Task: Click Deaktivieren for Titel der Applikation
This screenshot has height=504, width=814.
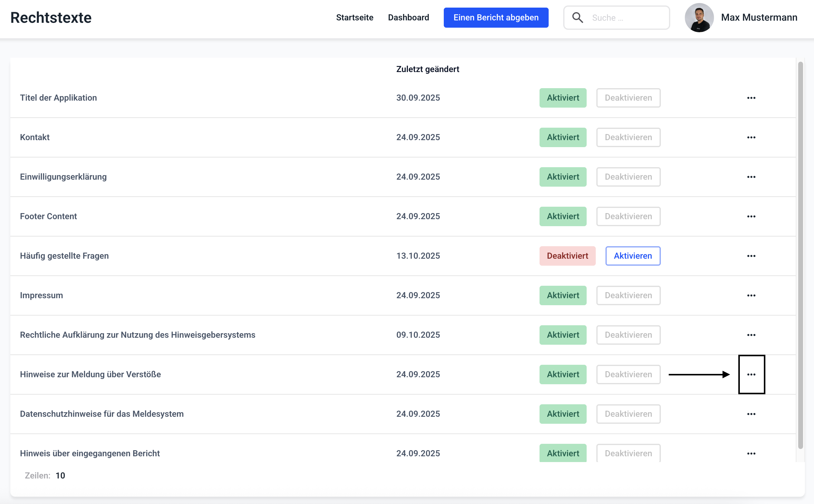Action: click(x=628, y=98)
